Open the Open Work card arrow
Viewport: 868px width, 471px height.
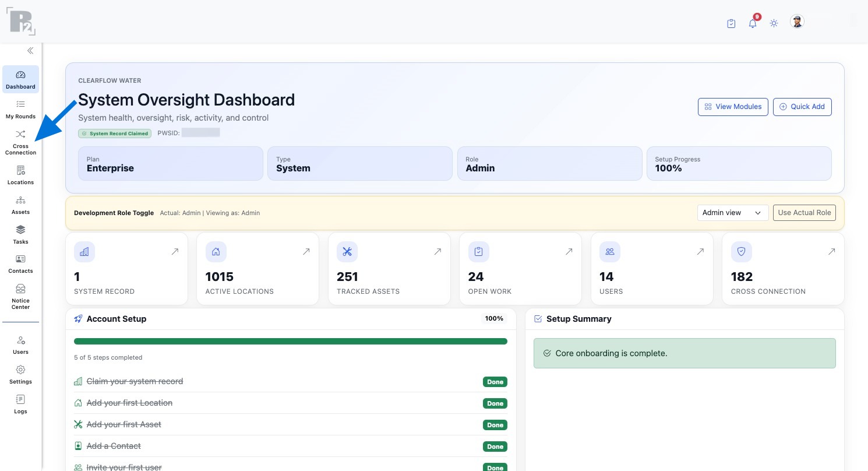tap(569, 252)
